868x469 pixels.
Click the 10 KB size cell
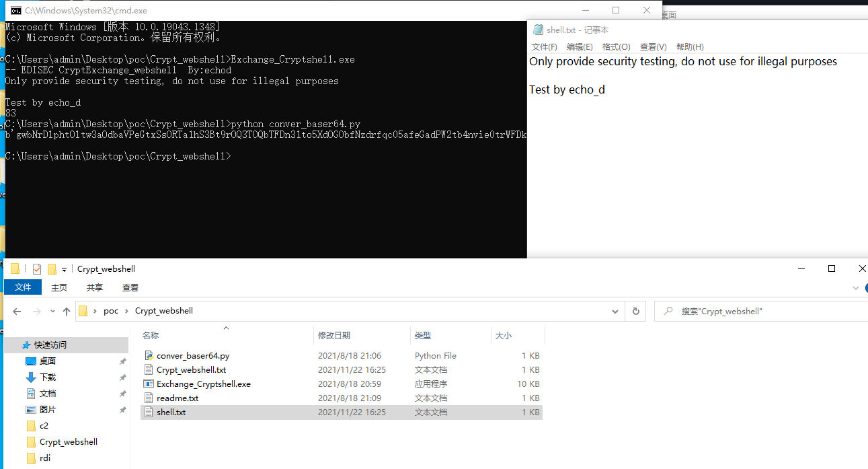(x=528, y=384)
